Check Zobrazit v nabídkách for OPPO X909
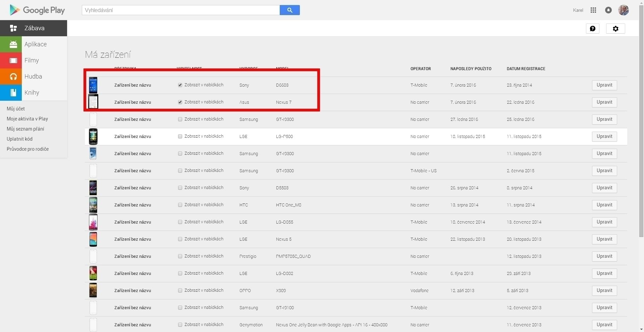This screenshot has height=332, width=644. tap(180, 290)
